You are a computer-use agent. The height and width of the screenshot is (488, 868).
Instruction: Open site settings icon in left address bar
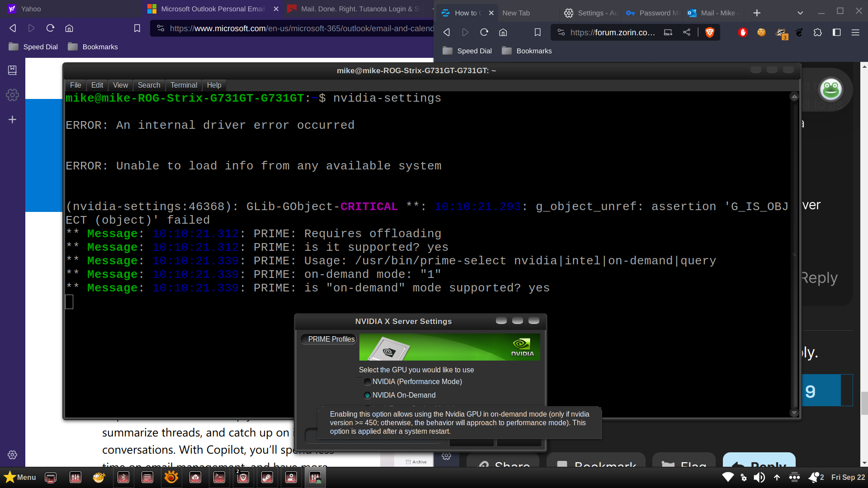pyautogui.click(x=160, y=28)
